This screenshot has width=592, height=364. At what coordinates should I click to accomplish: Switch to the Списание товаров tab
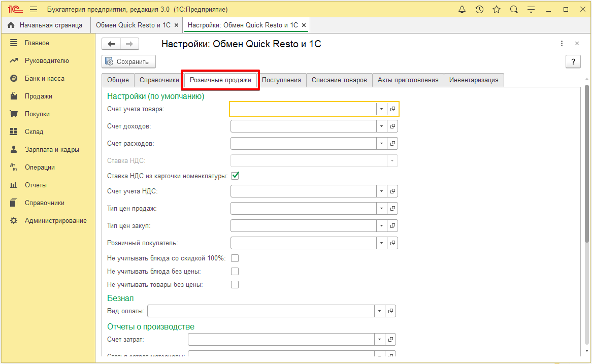click(339, 80)
